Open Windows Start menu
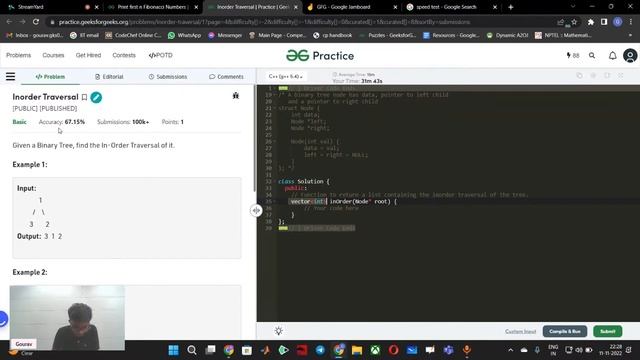 coord(173,350)
